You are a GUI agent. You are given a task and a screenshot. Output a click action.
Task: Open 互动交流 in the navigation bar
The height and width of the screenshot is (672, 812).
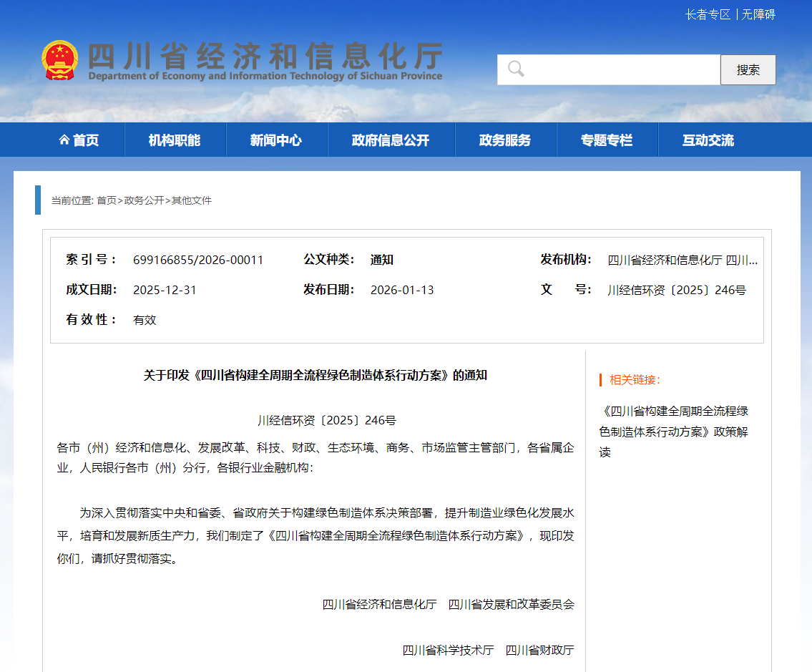pyautogui.click(x=709, y=139)
